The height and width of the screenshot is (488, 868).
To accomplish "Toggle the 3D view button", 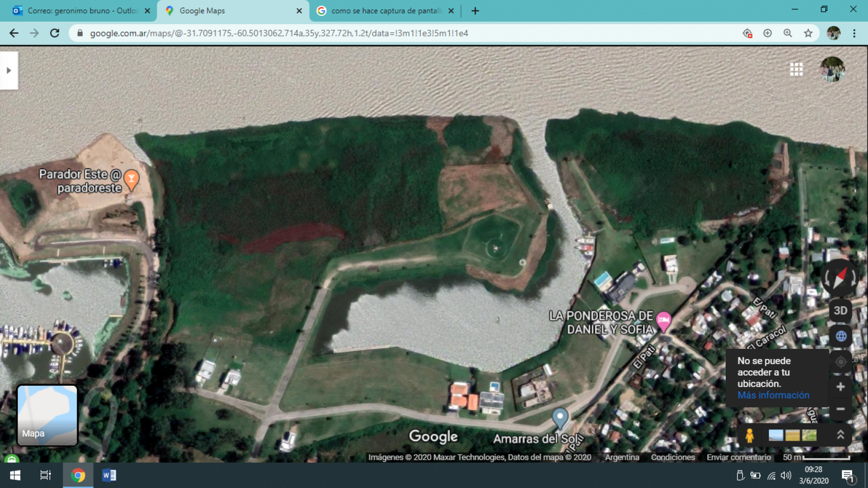I will coord(840,310).
